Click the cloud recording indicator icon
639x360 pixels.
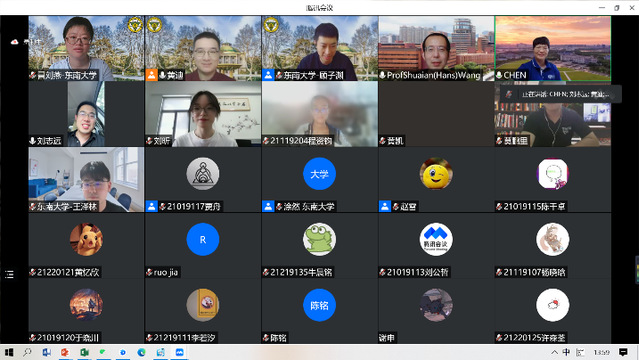(x=15, y=42)
